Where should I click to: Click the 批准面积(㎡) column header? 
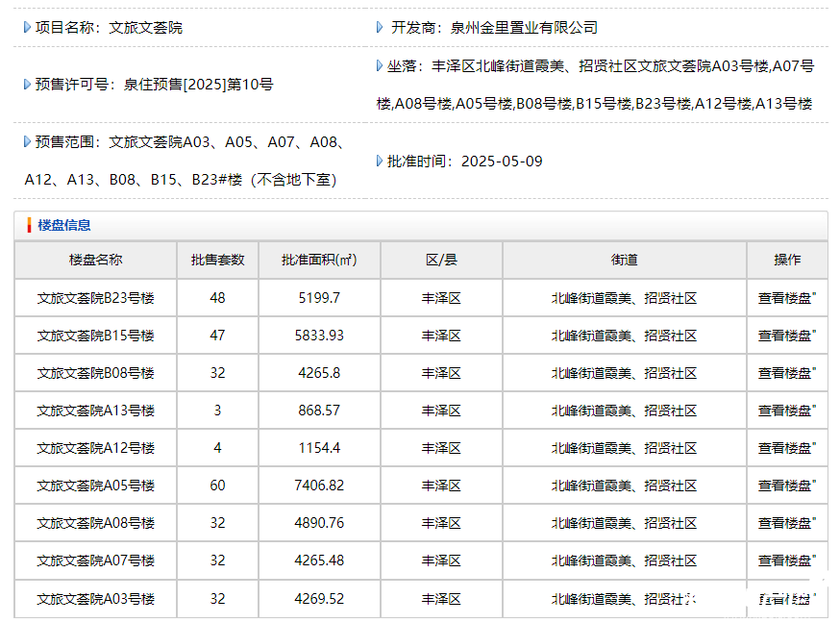(319, 261)
